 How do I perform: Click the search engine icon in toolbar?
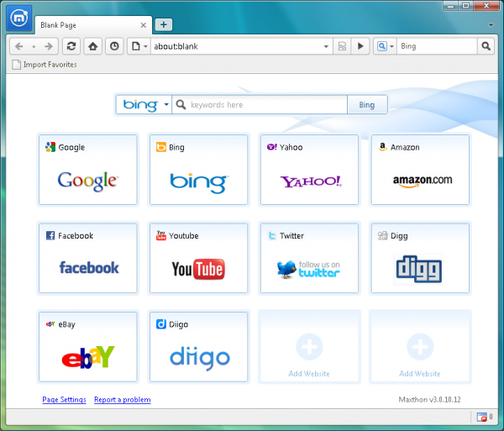click(382, 46)
